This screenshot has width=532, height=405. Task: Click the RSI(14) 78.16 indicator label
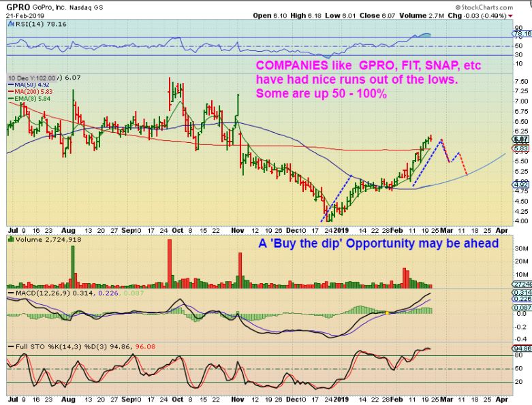[x=40, y=24]
